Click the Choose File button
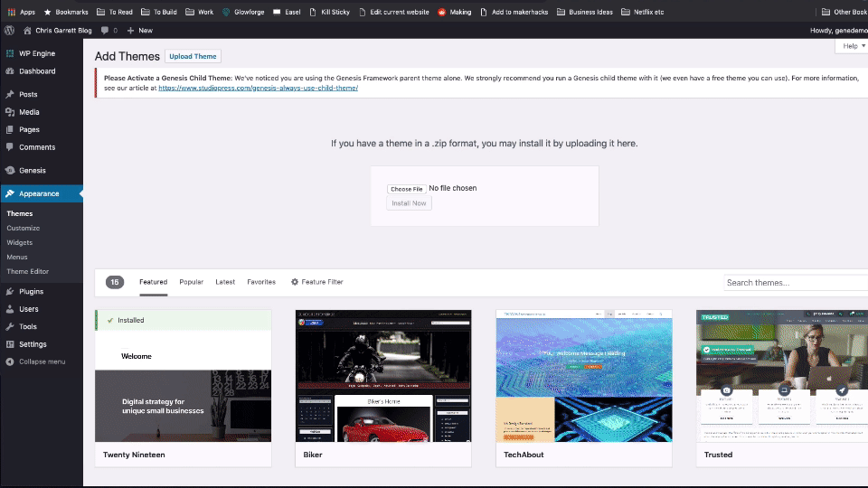868x488 pixels. [406, 189]
